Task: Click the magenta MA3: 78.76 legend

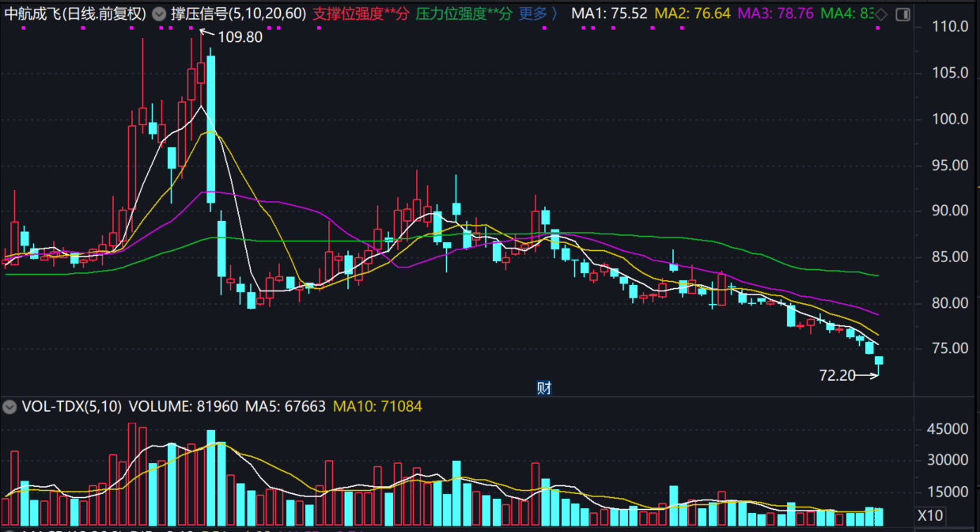Action: point(775,14)
